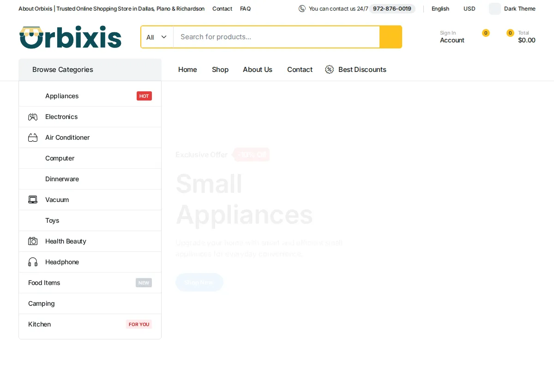Click the Best Discounts percent badge icon
This screenshot has width=554, height=392.
pos(329,70)
